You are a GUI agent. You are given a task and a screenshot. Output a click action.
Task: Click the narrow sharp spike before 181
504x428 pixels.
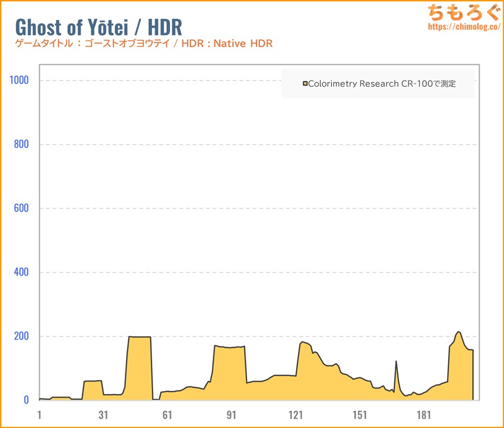pyautogui.click(x=396, y=363)
